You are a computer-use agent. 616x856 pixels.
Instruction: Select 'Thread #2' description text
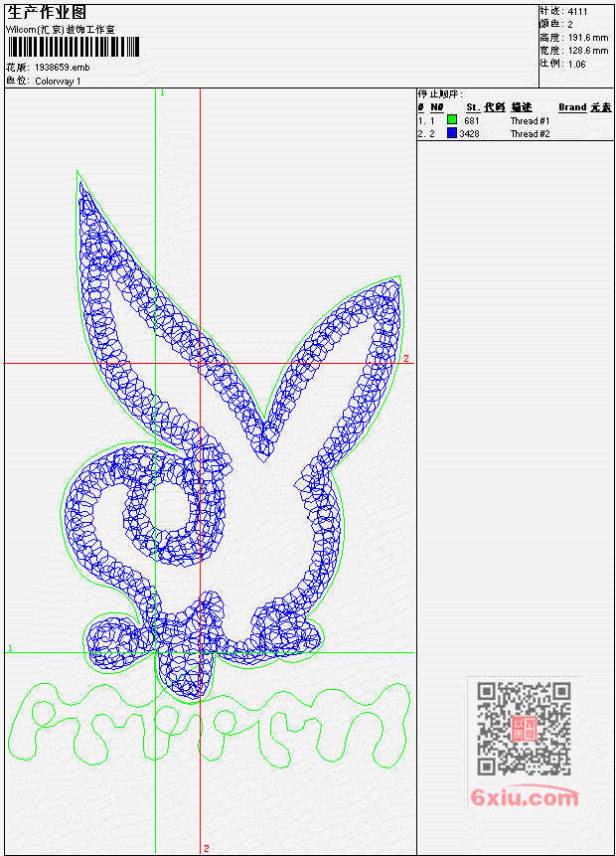coord(530,134)
